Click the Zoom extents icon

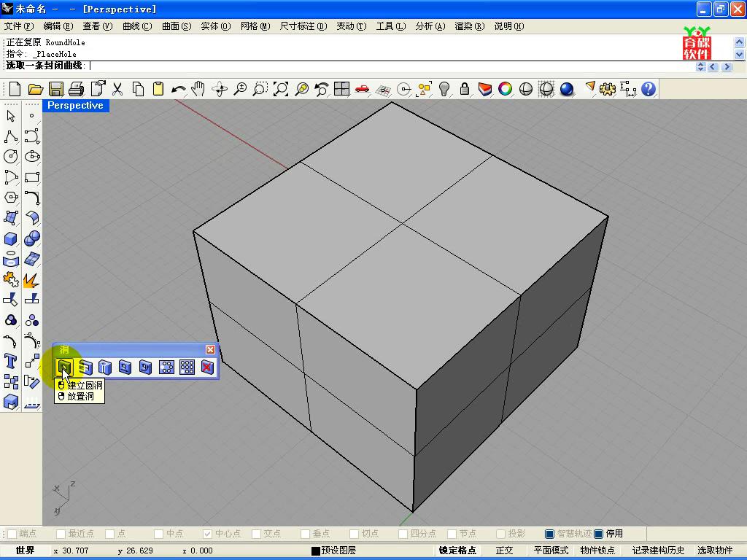pos(281,89)
